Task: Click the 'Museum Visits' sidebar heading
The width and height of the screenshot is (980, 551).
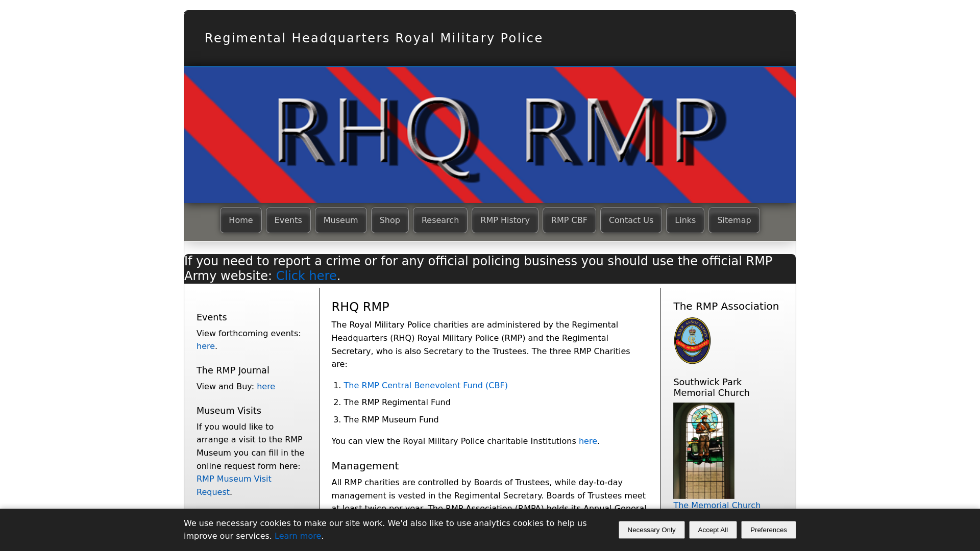Action: pyautogui.click(x=229, y=411)
